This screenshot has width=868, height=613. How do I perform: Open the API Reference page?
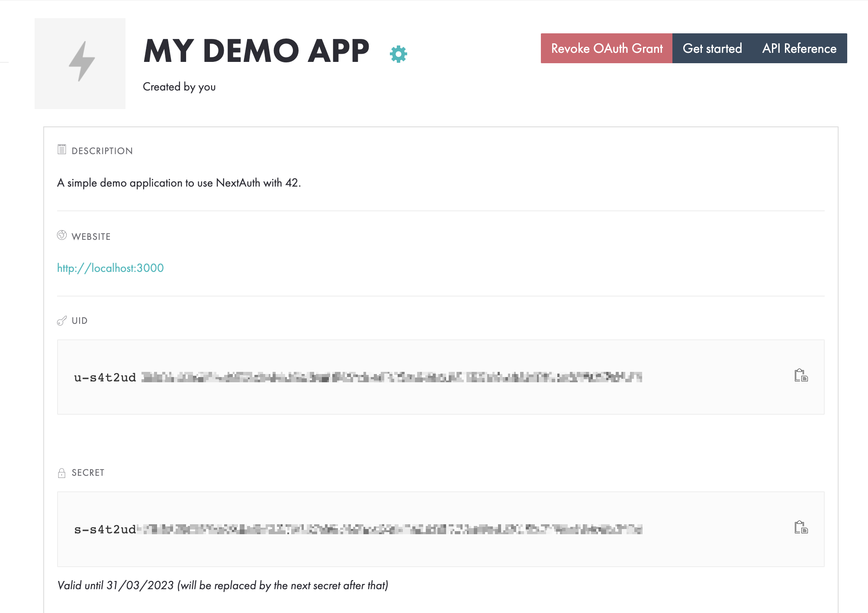pos(799,48)
